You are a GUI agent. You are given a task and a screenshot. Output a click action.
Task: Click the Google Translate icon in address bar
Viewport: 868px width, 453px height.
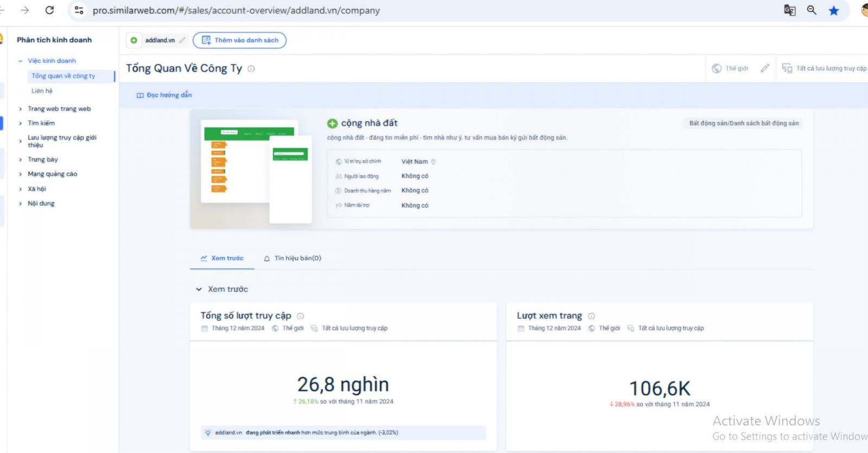[789, 10]
